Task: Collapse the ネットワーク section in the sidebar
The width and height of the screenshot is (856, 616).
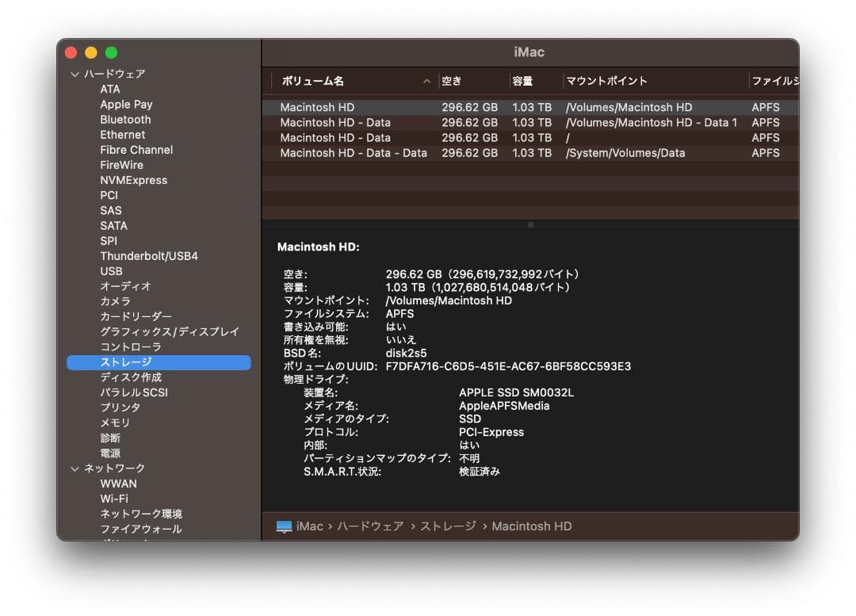Action: 75,468
